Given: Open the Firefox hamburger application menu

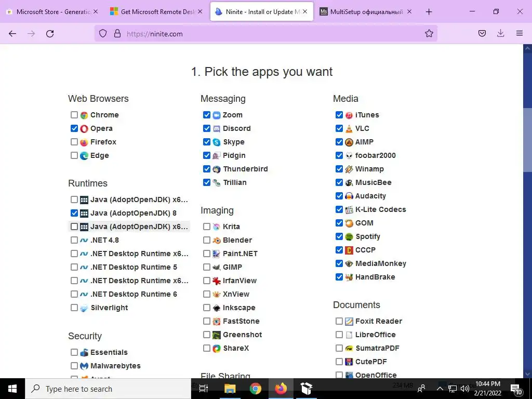Looking at the screenshot, I should point(520,33).
